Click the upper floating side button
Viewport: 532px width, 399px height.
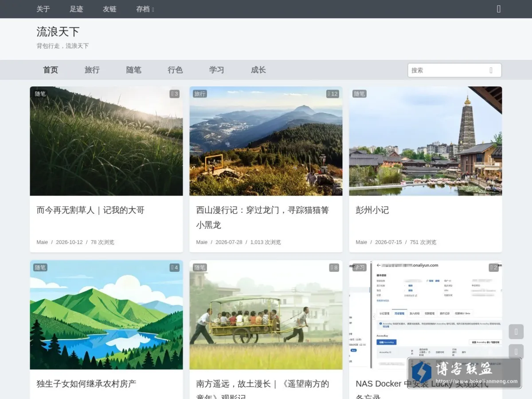pos(516,332)
